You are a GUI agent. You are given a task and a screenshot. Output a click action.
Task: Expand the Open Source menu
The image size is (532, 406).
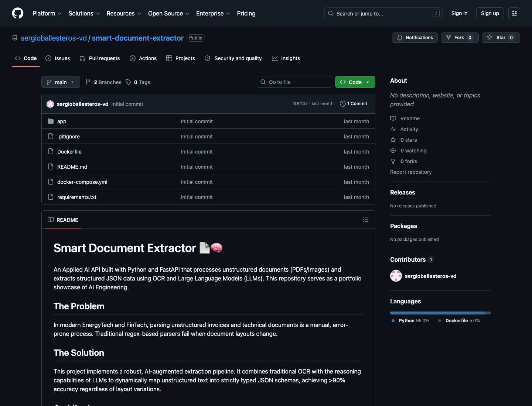click(169, 13)
